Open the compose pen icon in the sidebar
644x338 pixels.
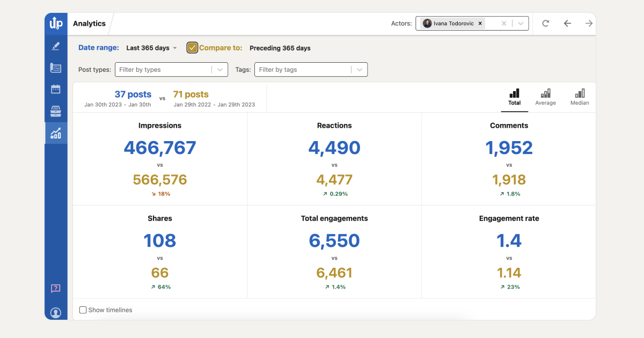pyautogui.click(x=55, y=46)
